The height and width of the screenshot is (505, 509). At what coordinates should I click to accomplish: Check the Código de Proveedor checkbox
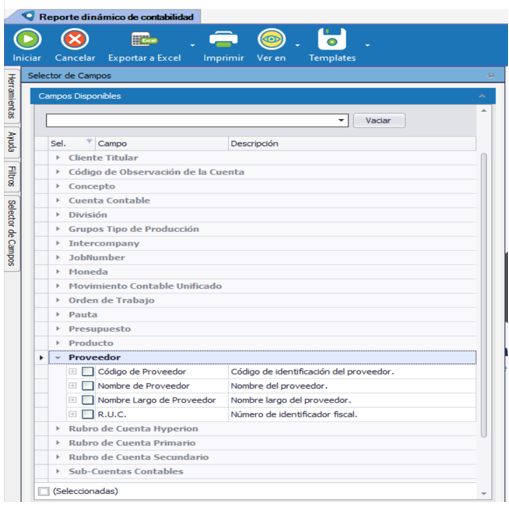pyautogui.click(x=88, y=372)
